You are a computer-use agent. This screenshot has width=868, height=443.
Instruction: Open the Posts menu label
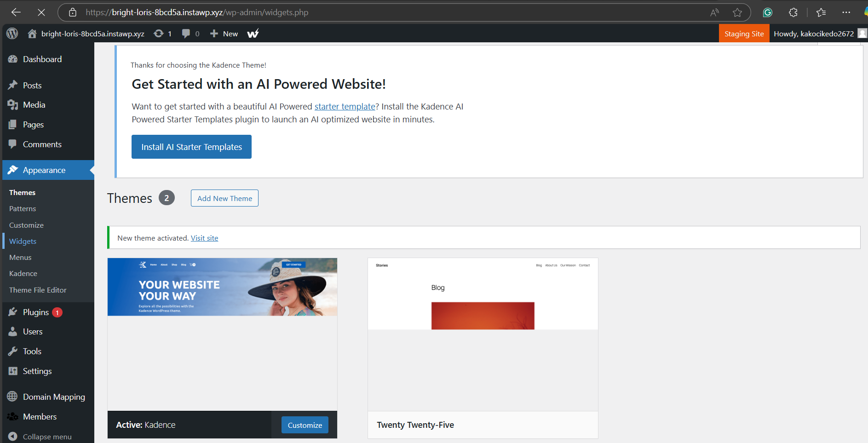[32, 85]
